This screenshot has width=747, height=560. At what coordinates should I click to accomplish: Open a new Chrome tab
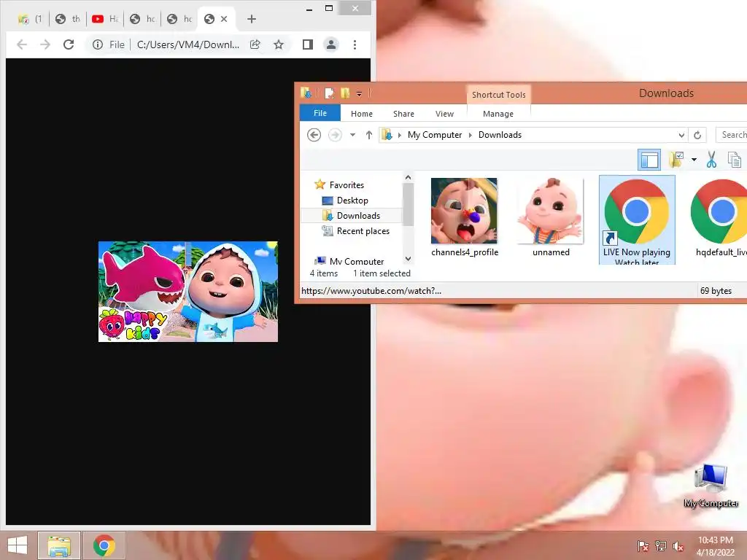(252, 19)
